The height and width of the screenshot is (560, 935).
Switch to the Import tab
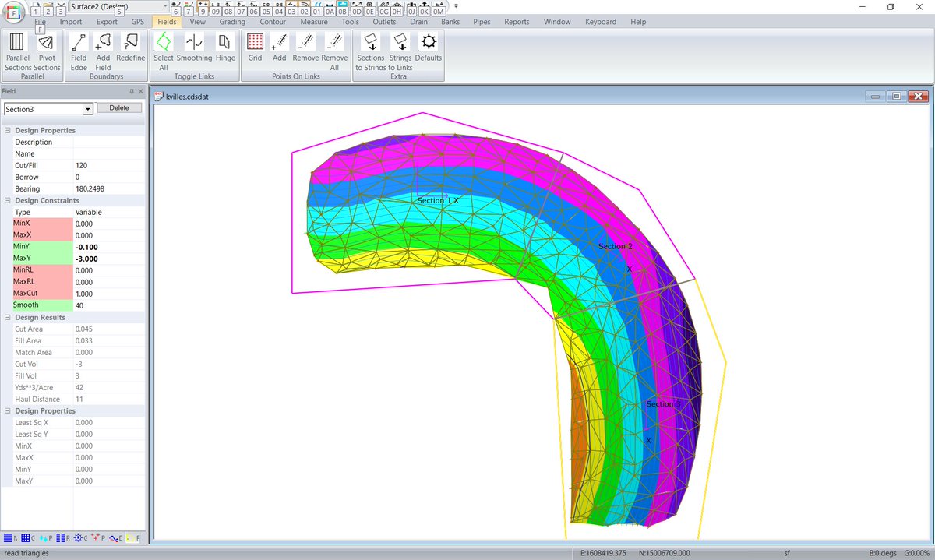(71, 22)
